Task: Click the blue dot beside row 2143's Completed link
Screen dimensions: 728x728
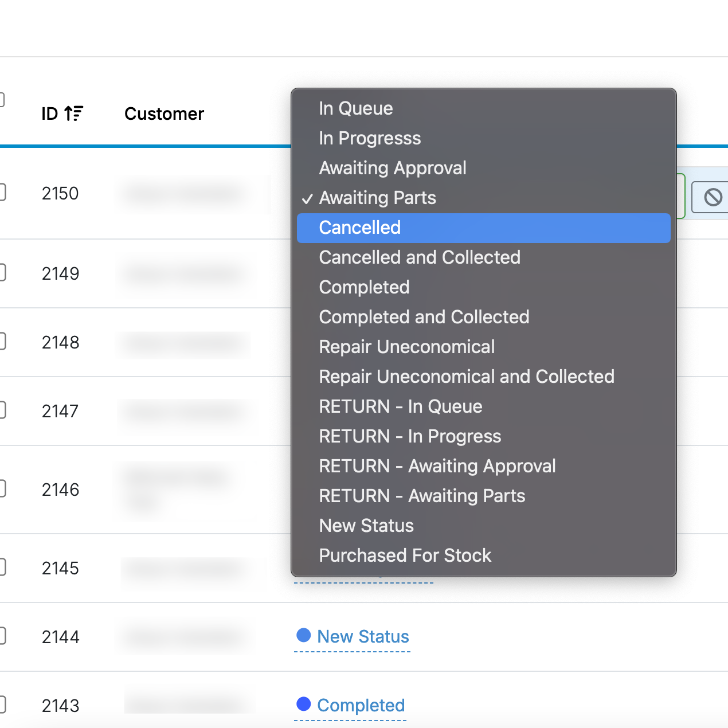Action: 303,704
